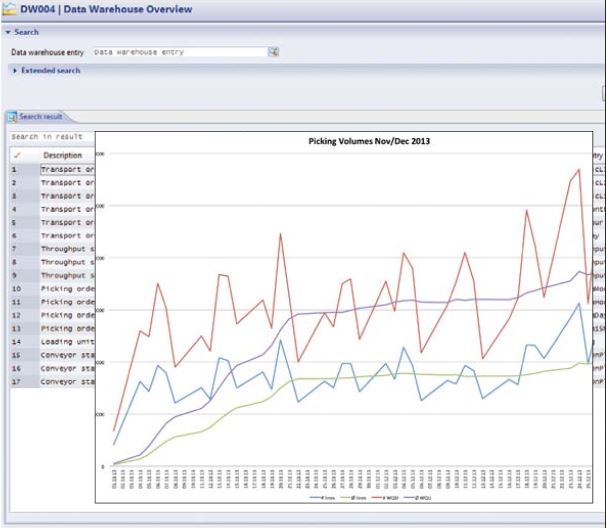606x528 pixels.
Task: Select row 3 Transport entry
Action: click(x=67, y=196)
